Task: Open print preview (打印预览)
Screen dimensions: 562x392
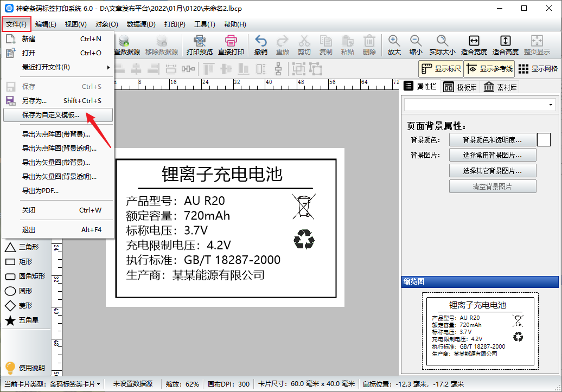Action: pos(199,45)
